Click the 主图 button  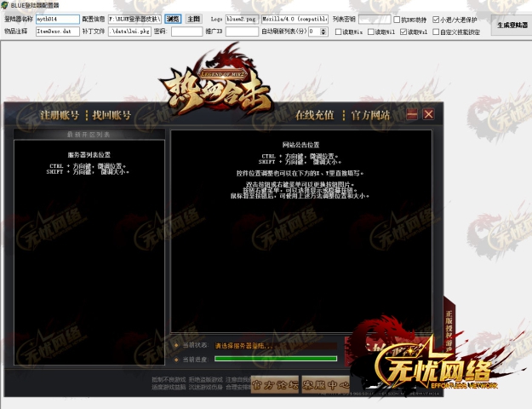(194, 19)
